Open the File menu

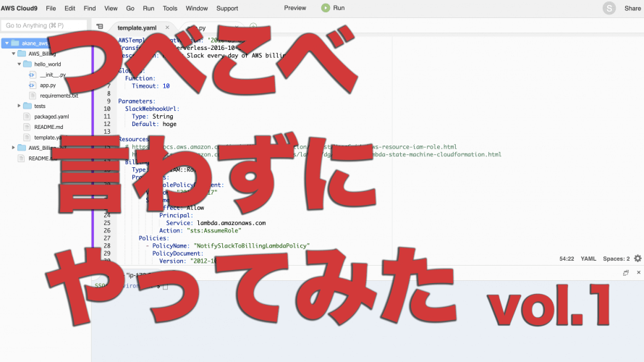(51, 8)
